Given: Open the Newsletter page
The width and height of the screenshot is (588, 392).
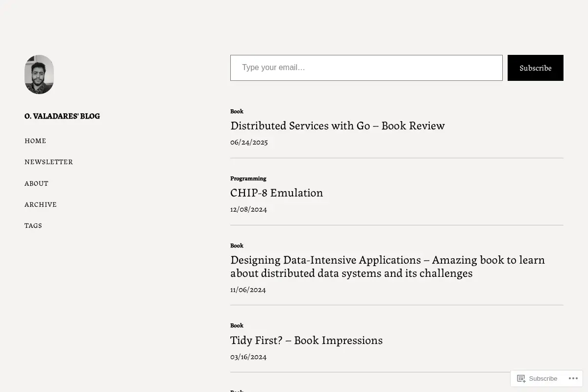Looking at the screenshot, I should [x=49, y=162].
